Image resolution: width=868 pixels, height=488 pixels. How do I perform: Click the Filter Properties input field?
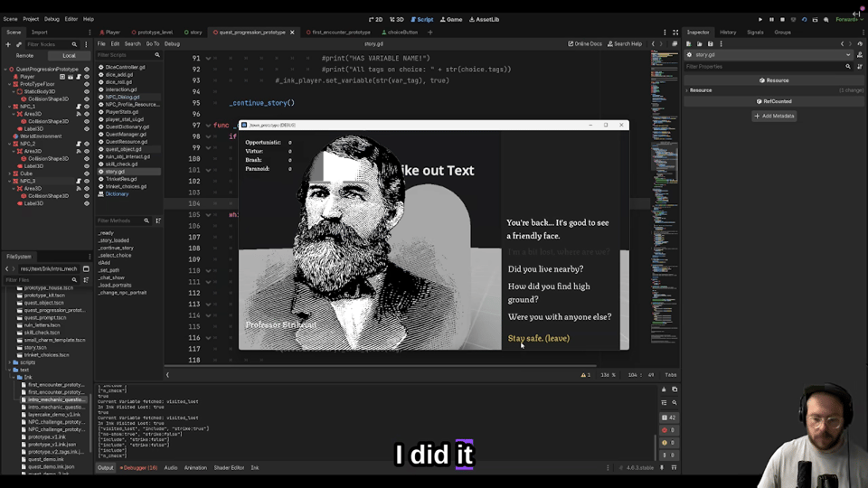coord(769,66)
